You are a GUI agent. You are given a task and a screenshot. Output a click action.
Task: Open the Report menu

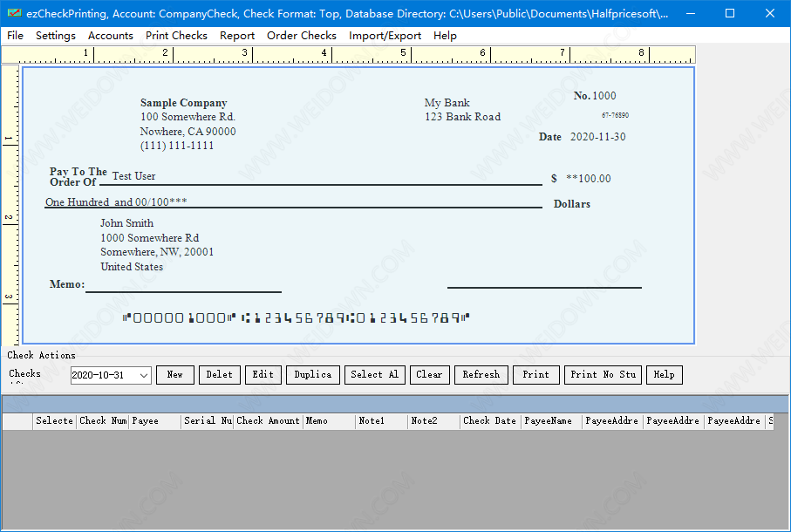[237, 35]
